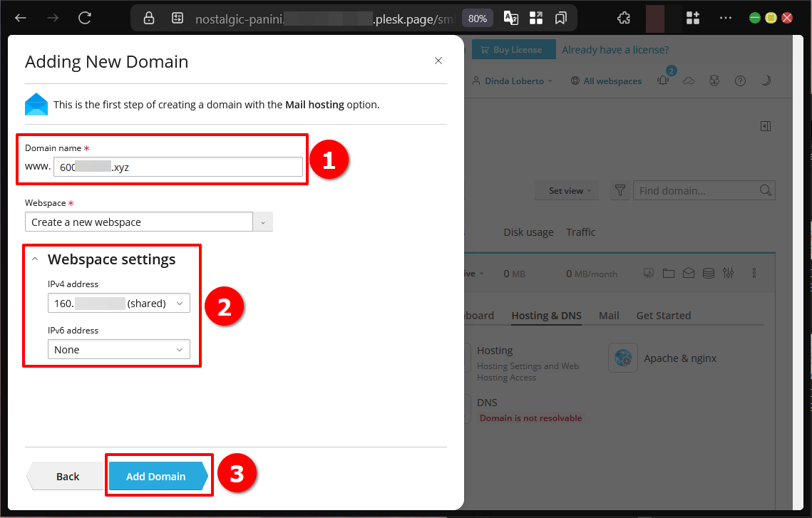Switch to the Get Started tab
Image resolution: width=812 pixels, height=518 pixels.
point(663,316)
